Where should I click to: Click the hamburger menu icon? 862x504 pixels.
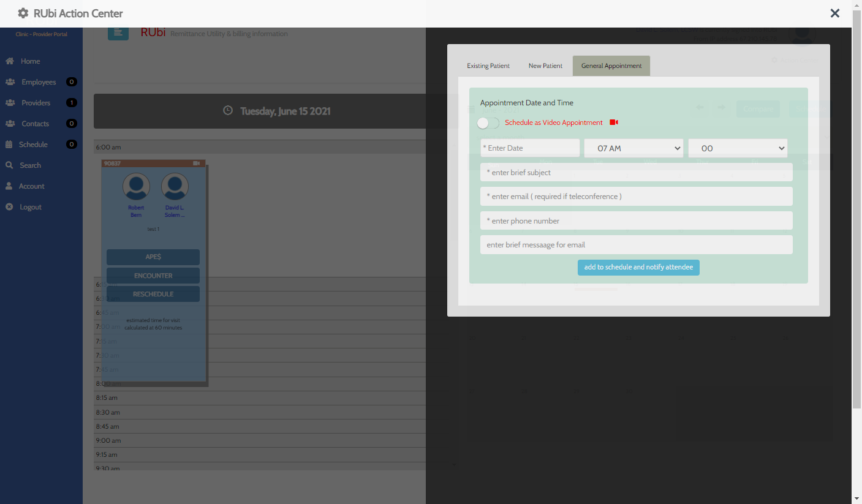click(x=118, y=32)
